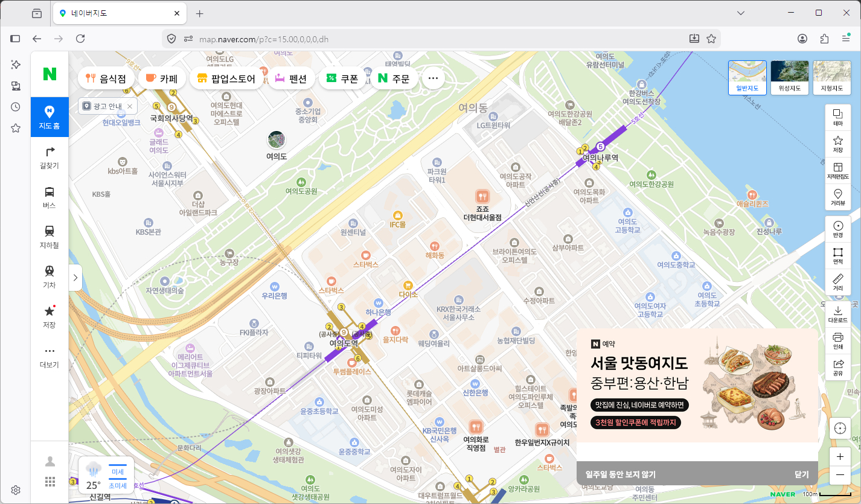Close the ad popup with 닫기
The width and height of the screenshot is (861, 504).
[x=802, y=474]
